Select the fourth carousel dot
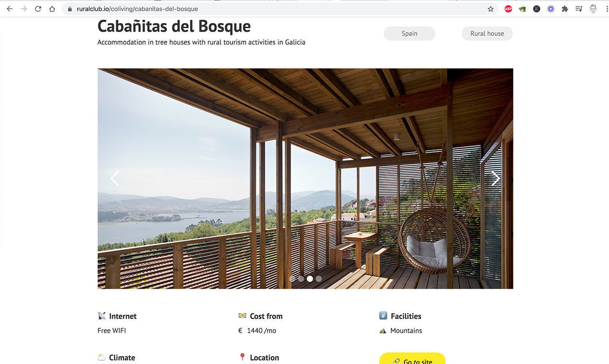Screen dimensions: 609x364 click(x=318, y=278)
